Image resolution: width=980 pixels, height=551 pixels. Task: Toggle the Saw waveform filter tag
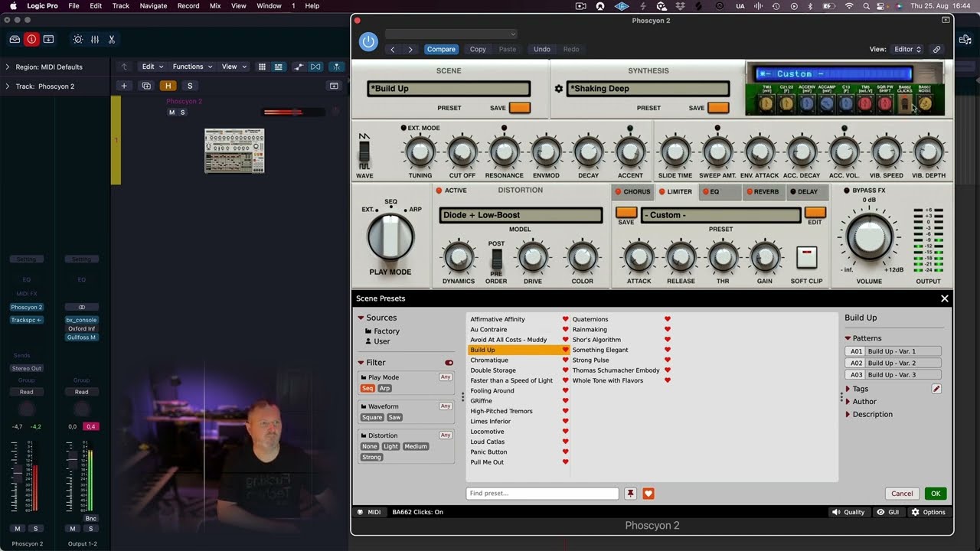394,417
